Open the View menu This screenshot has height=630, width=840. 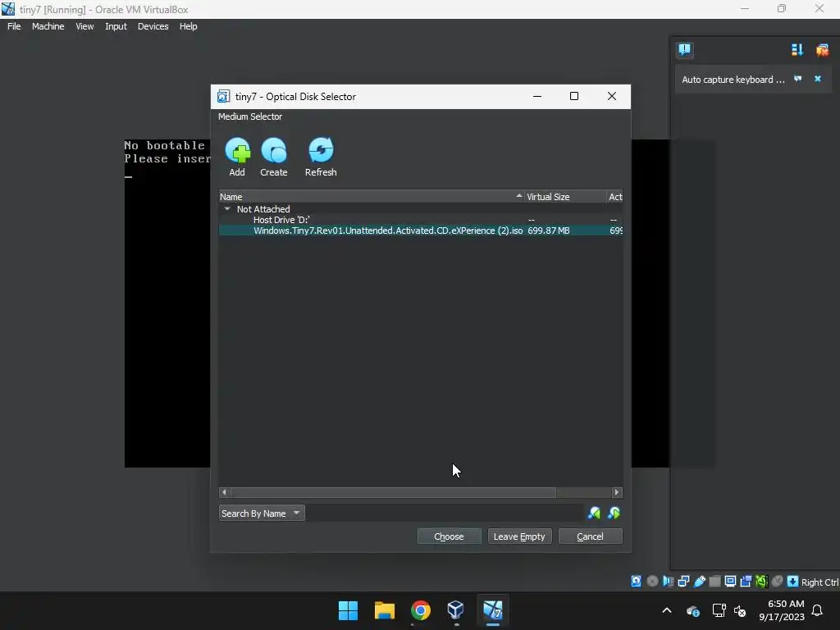click(x=84, y=26)
